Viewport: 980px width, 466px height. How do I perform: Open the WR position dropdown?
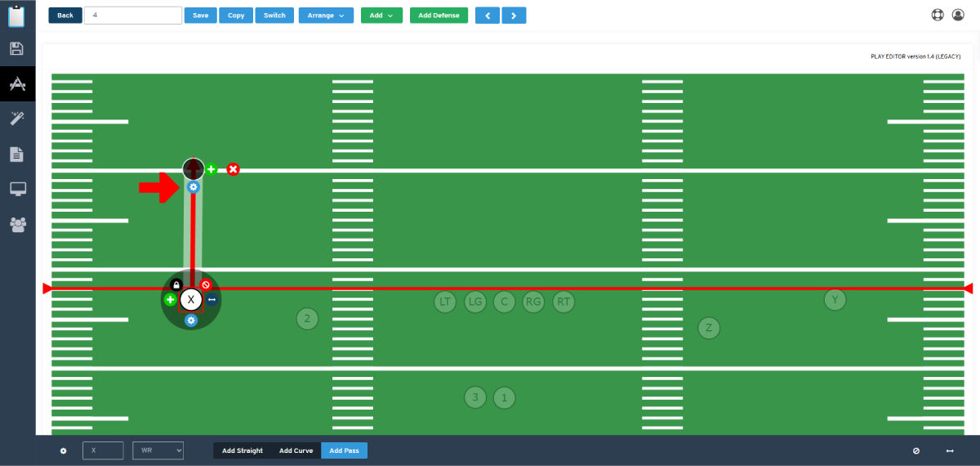(158, 450)
